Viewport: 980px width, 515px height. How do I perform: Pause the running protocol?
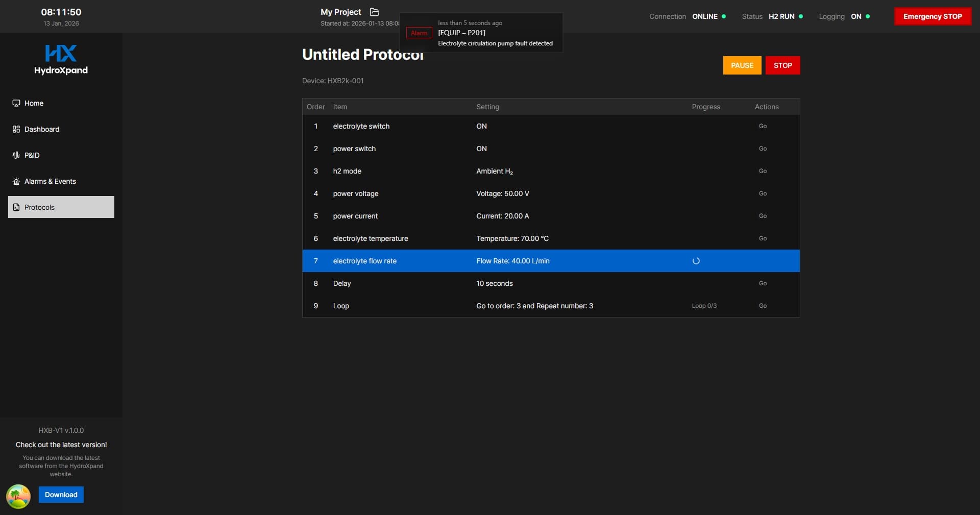click(742, 65)
